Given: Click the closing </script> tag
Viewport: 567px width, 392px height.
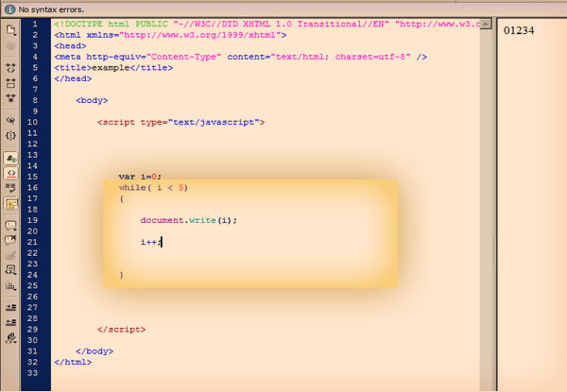Looking at the screenshot, I should click(122, 330).
